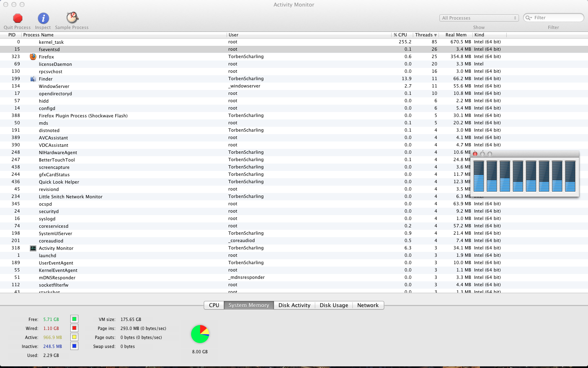Click the Quit Process stop-sign icon
Screen dimensions: 588x368
18,18
